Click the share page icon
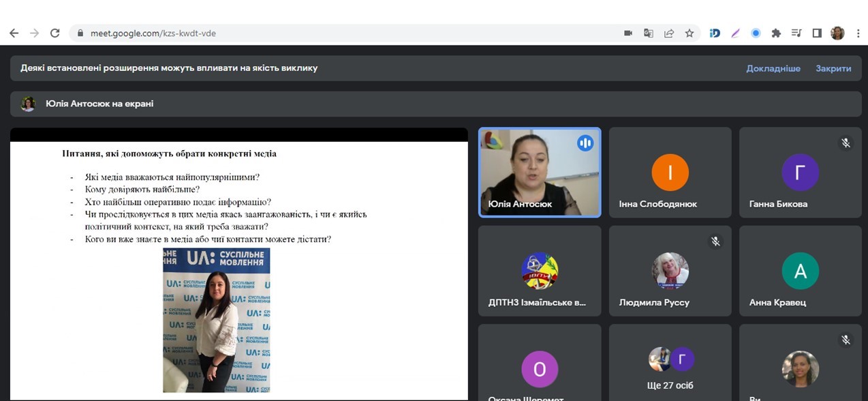Screen dimensions: 868x401 click(x=669, y=33)
